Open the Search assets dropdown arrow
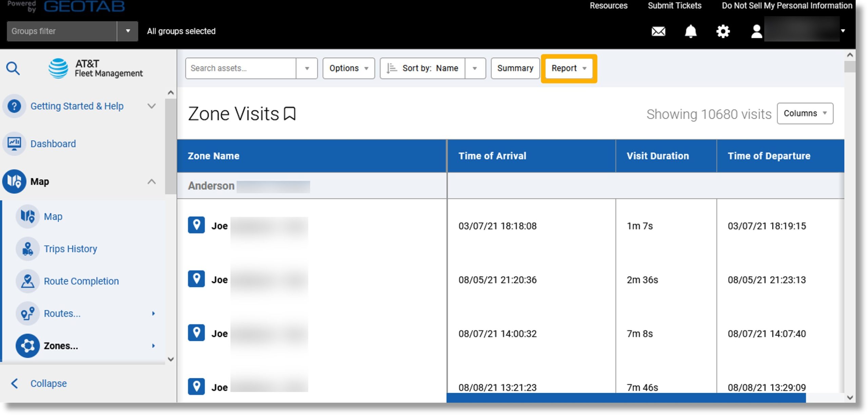 pos(307,68)
